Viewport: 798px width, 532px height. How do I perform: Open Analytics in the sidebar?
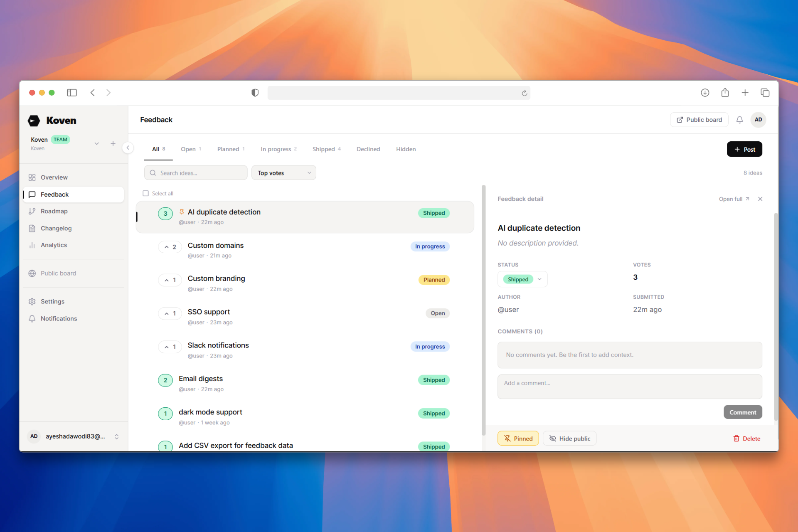[74, 245]
